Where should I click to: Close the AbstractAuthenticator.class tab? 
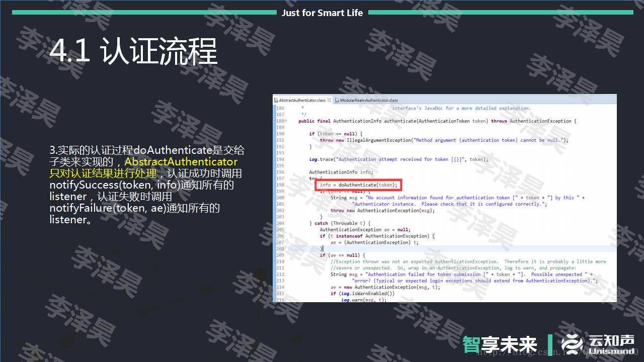329,100
